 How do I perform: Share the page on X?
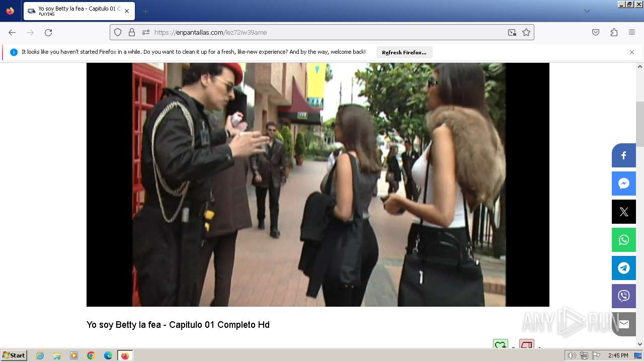coord(623,212)
